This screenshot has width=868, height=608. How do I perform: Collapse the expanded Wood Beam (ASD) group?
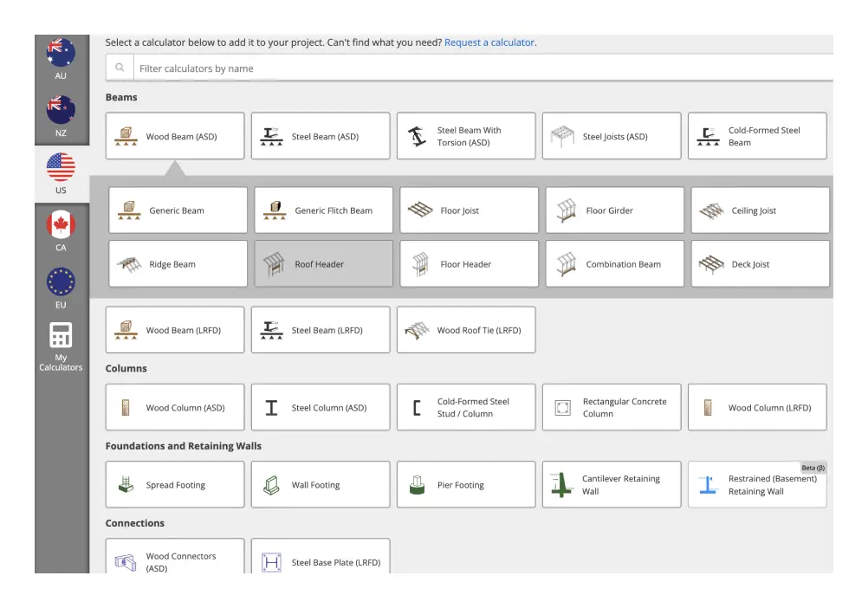click(175, 137)
